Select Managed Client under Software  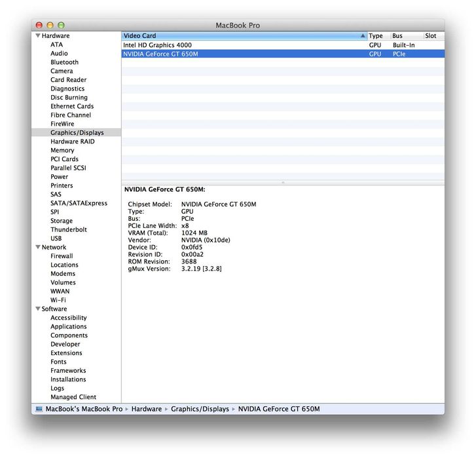pyautogui.click(x=73, y=396)
